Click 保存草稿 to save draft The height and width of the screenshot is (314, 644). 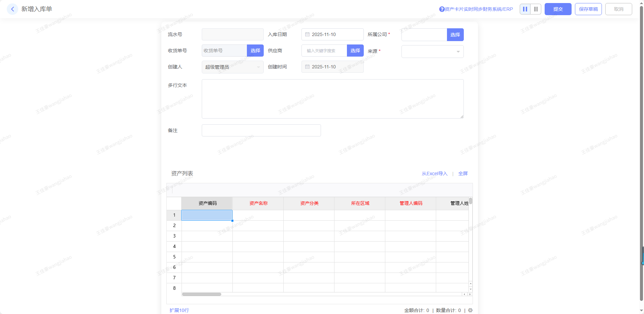[x=588, y=9]
